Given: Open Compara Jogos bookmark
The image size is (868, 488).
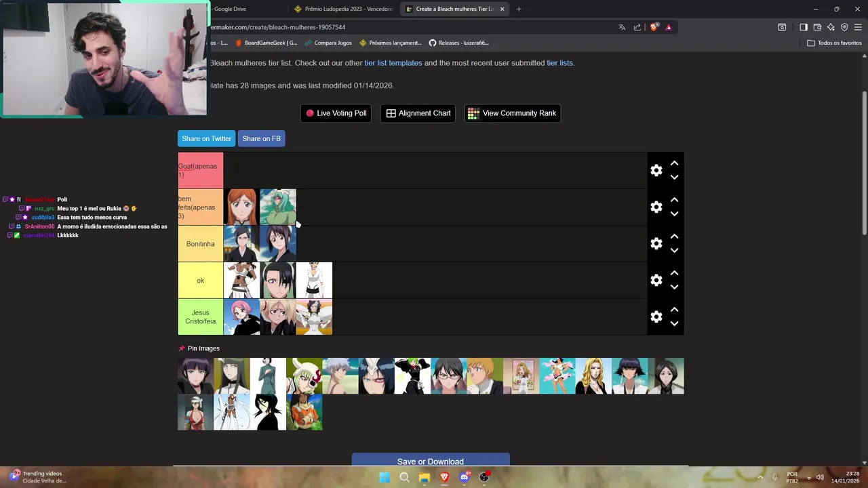Looking at the screenshot, I should point(328,43).
